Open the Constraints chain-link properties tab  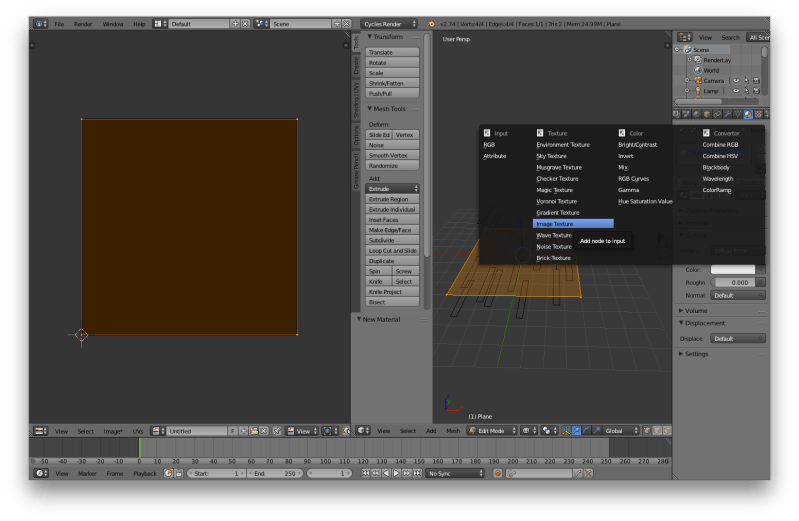[x=717, y=114]
